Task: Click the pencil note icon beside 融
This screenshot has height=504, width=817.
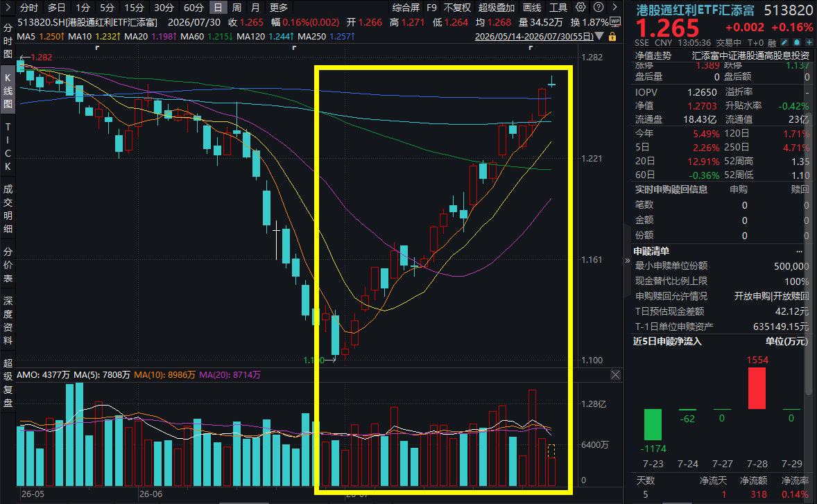Action: point(784,42)
